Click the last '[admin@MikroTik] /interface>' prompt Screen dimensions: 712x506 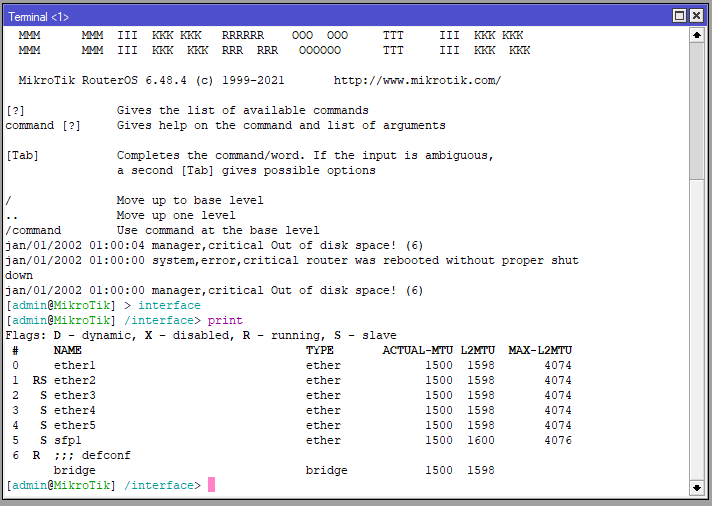(x=103, y=485)
